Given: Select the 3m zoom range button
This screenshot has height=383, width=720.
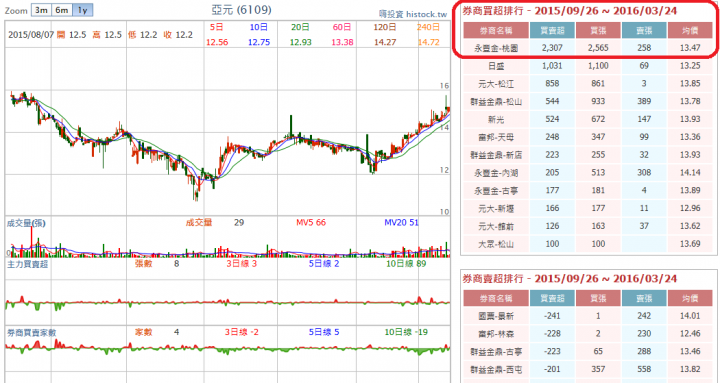Looking at the screenshot, I should click(41, 10).
